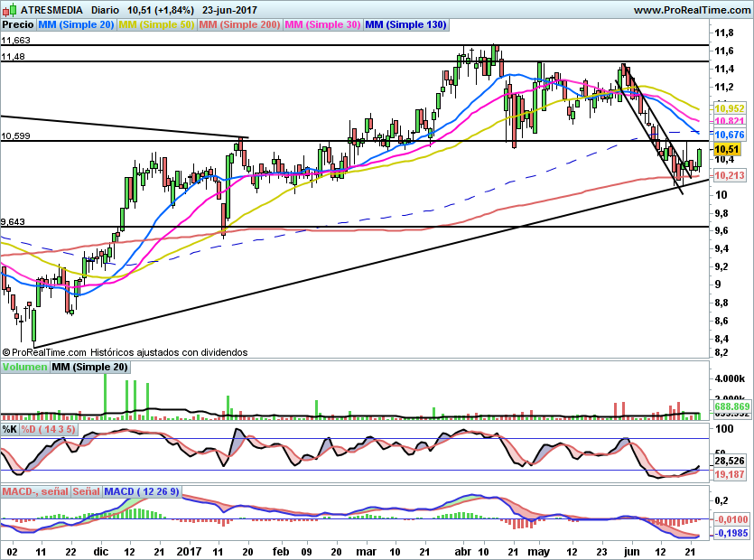Click the dic marker on time axis
The width and height of the screenshot is (754, 560).
click(x=101, y=551)
